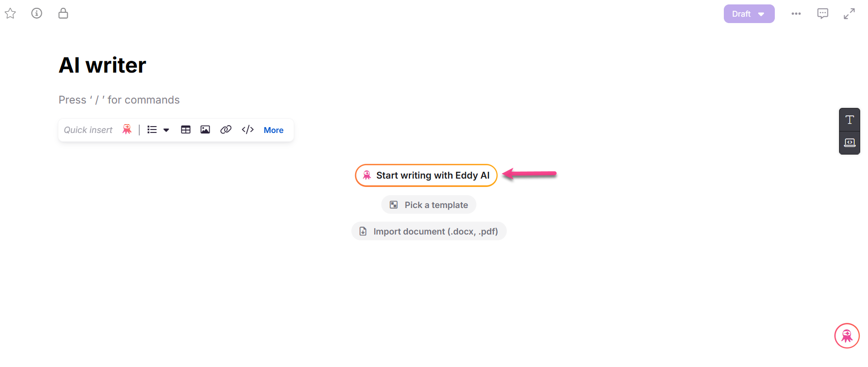
Task: Pick a template for the document
Action: [x=428, y=205]
